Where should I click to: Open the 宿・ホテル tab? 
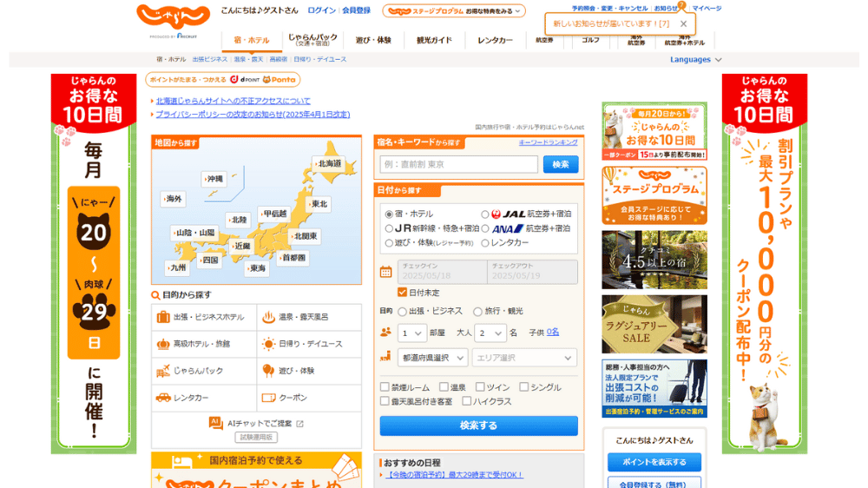tap(252, 40)
